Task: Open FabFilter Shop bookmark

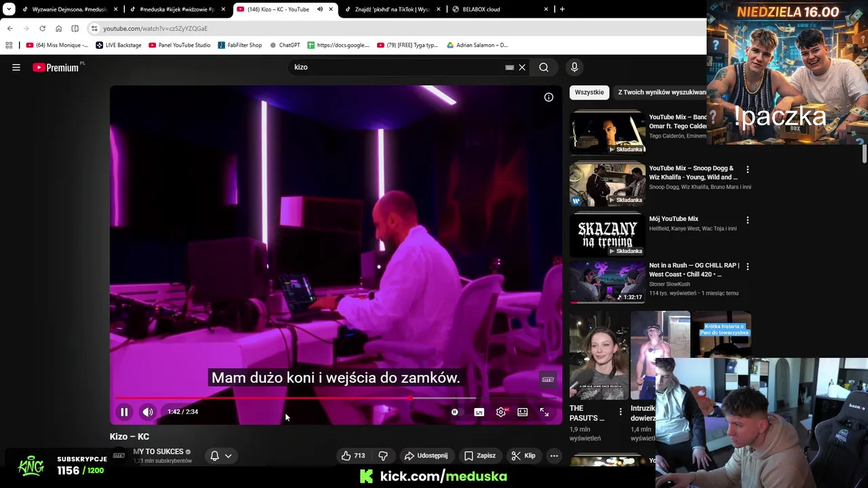Action: point(240,45)
